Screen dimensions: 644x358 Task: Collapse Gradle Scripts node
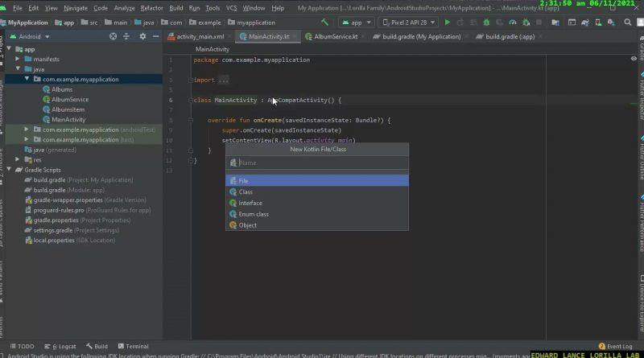(x=9, y=170)
